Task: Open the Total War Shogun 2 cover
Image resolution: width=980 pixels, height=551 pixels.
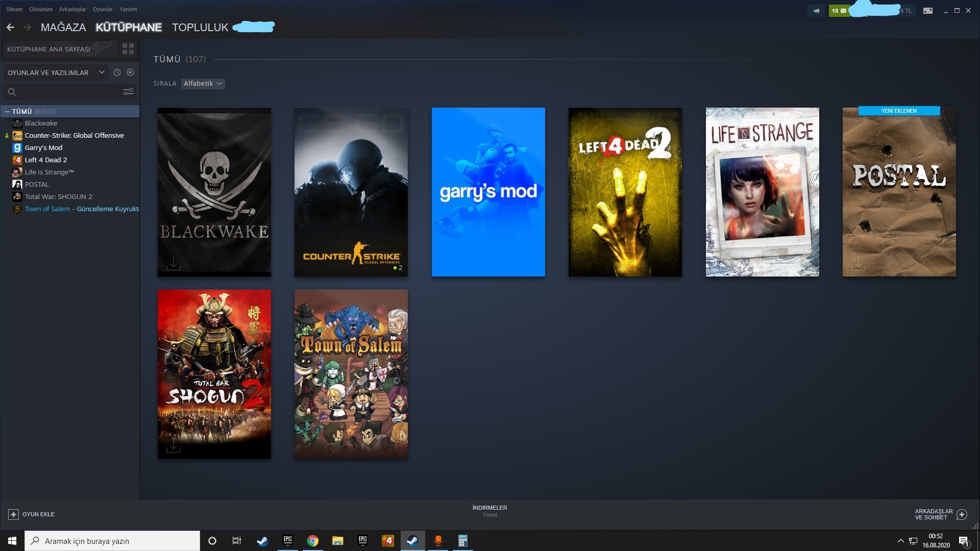Action: tap(214, 374)
